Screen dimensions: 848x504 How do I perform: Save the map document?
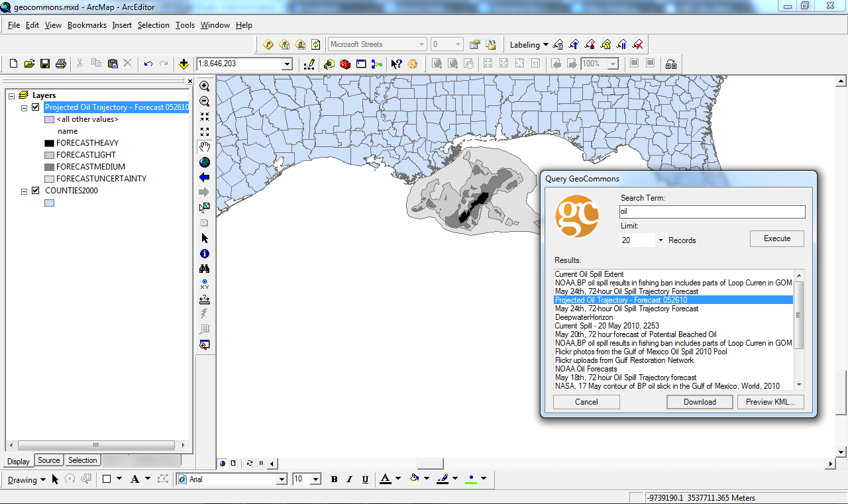[x=45, y=64]
